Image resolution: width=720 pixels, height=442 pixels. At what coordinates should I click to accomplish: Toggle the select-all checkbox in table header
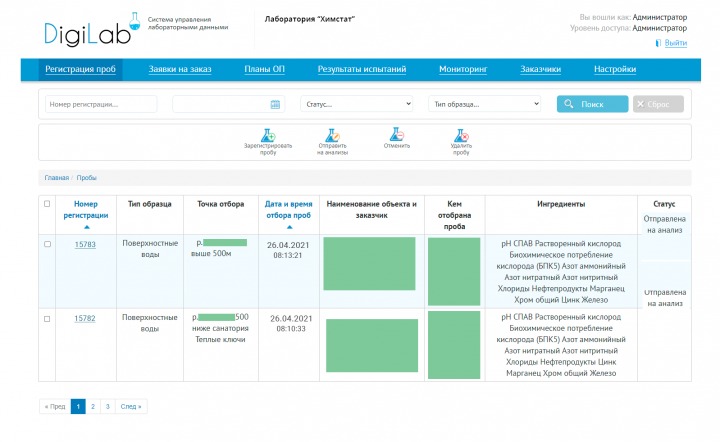47,203
